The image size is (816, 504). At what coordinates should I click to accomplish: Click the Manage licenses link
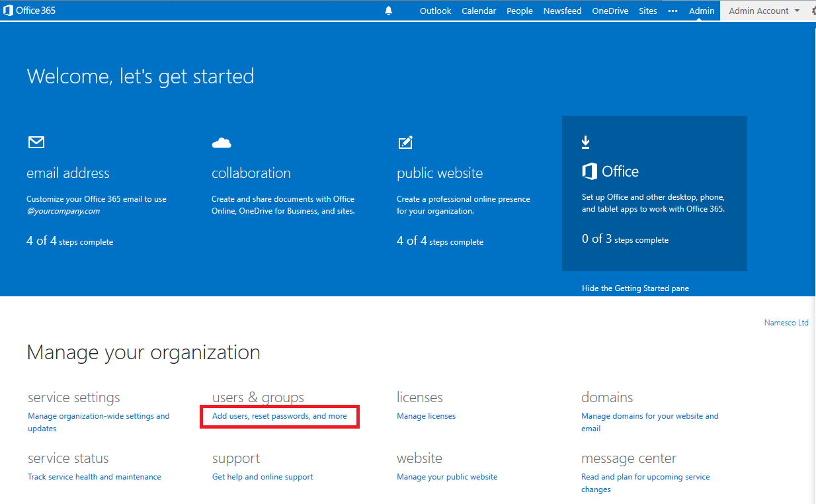(x=426, y=416)
